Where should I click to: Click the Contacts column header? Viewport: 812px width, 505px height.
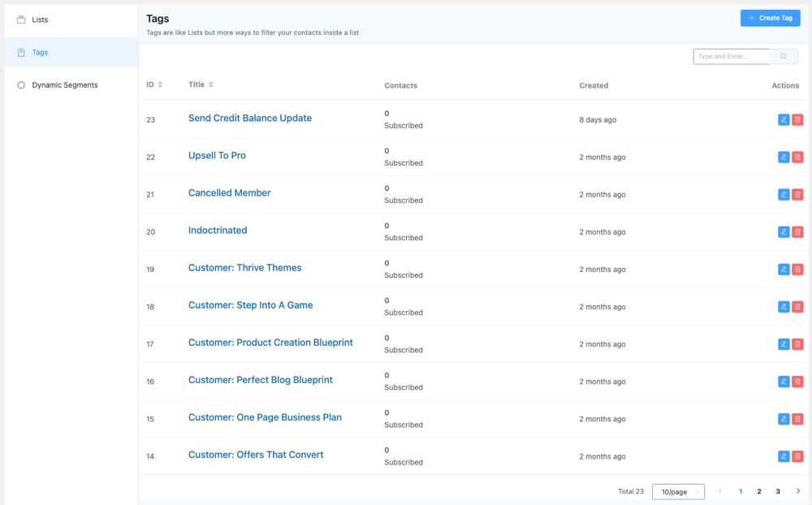coord(401,85)
